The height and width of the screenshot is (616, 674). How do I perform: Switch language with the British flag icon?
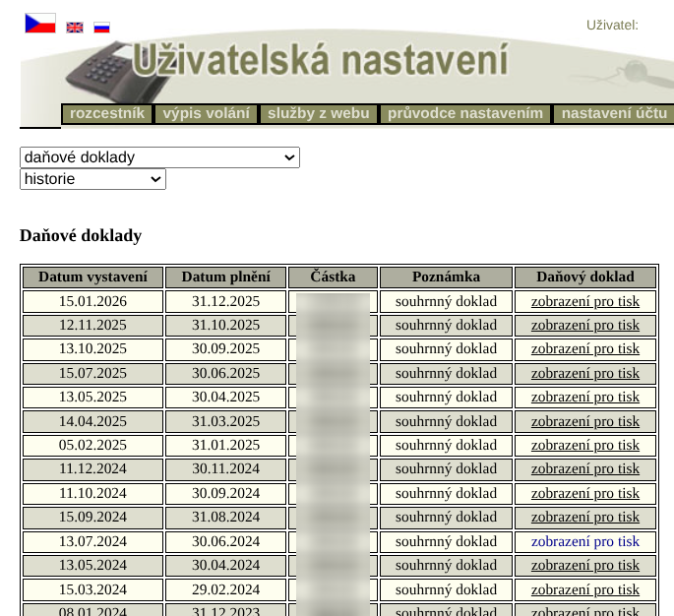tap(75, 28)
